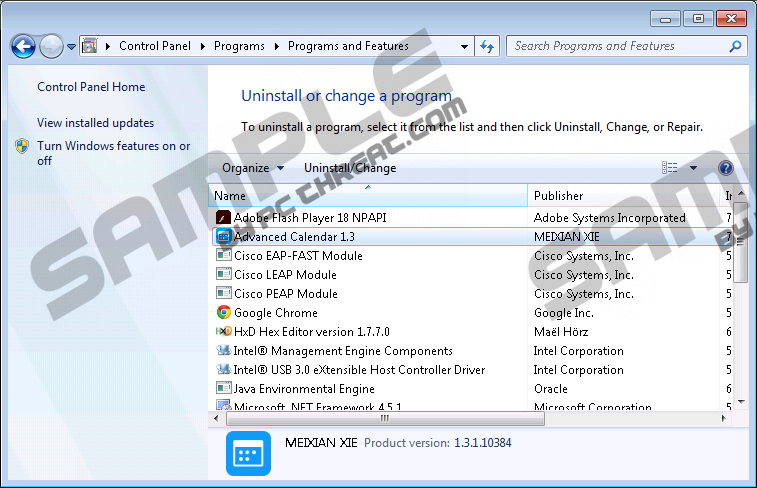Select the Java Environmental Engine entry

tap(304, 389)
